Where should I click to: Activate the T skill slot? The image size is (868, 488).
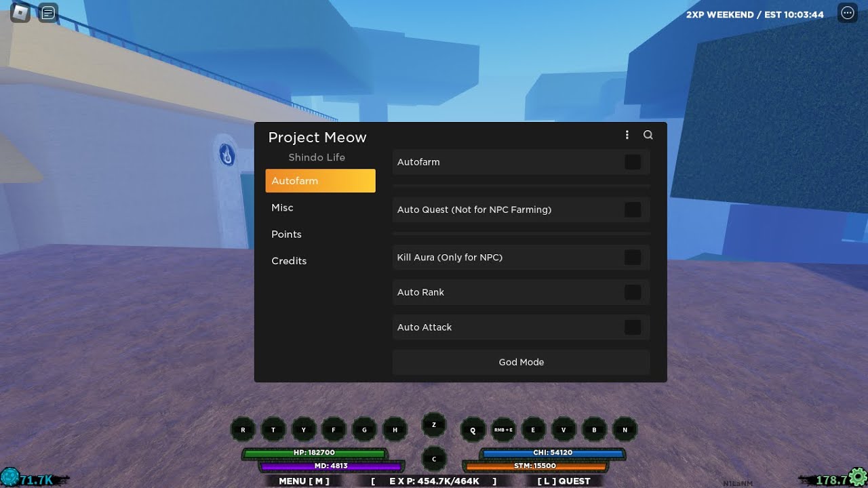click(x=273, y=430)
